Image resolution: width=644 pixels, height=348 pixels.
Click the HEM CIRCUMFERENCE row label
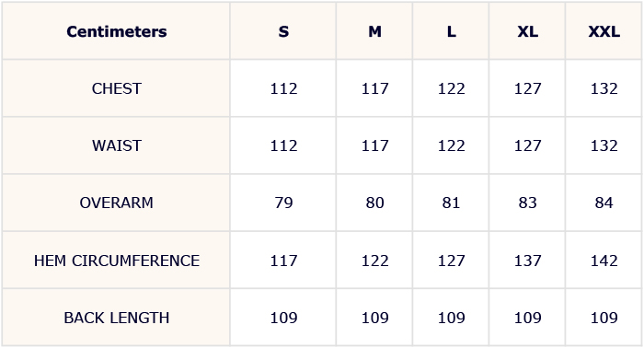click(117, 261)
